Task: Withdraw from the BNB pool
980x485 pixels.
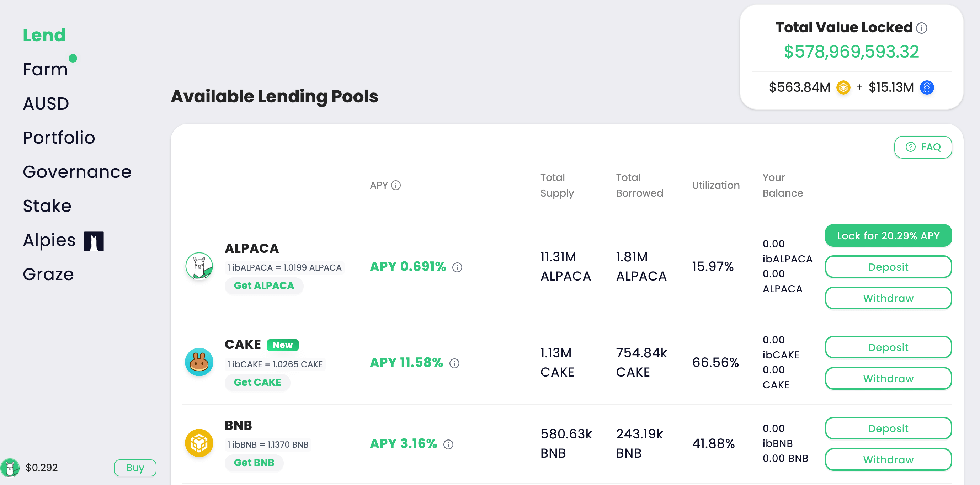Action: (888, 459)
